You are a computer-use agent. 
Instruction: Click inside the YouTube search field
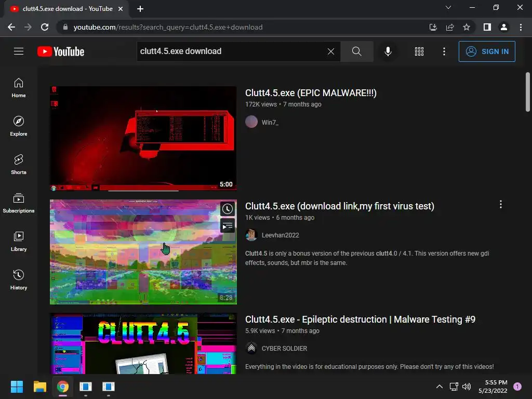tap(231, 51)
